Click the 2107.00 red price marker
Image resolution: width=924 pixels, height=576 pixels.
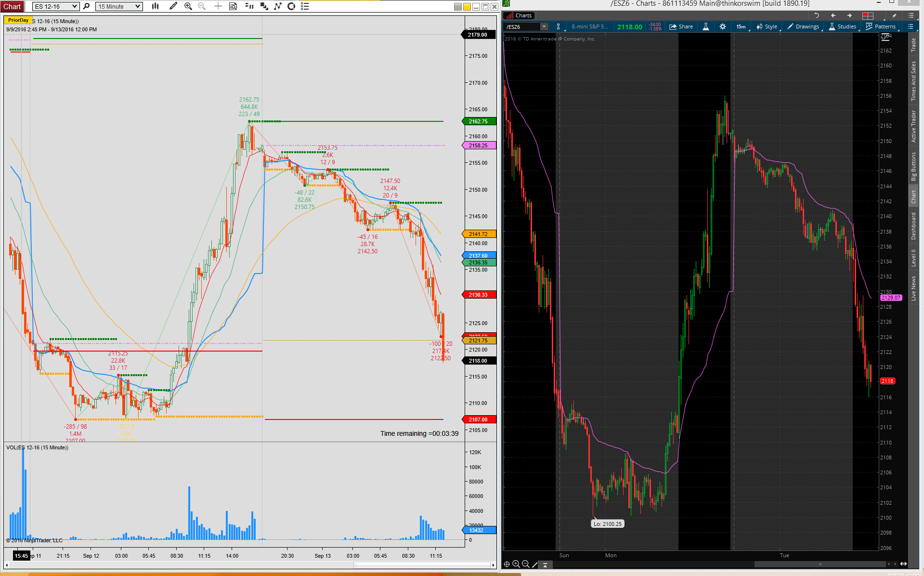point(479,419)
